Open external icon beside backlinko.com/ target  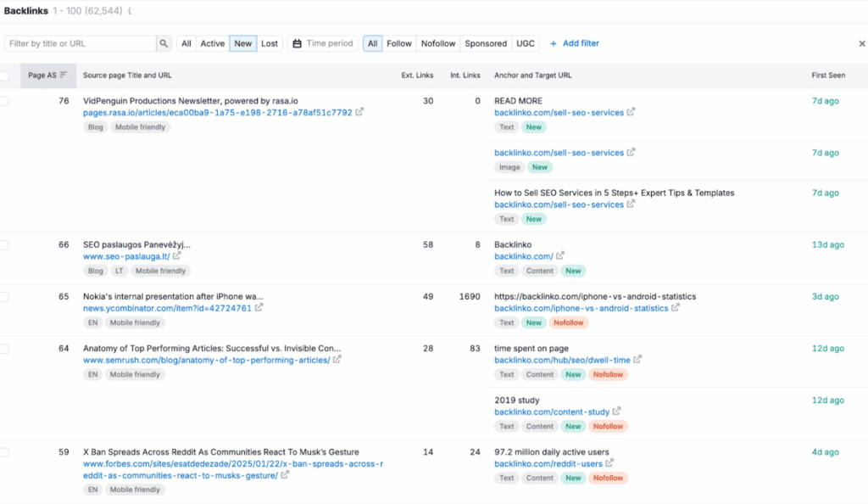(x=560, y=255)
